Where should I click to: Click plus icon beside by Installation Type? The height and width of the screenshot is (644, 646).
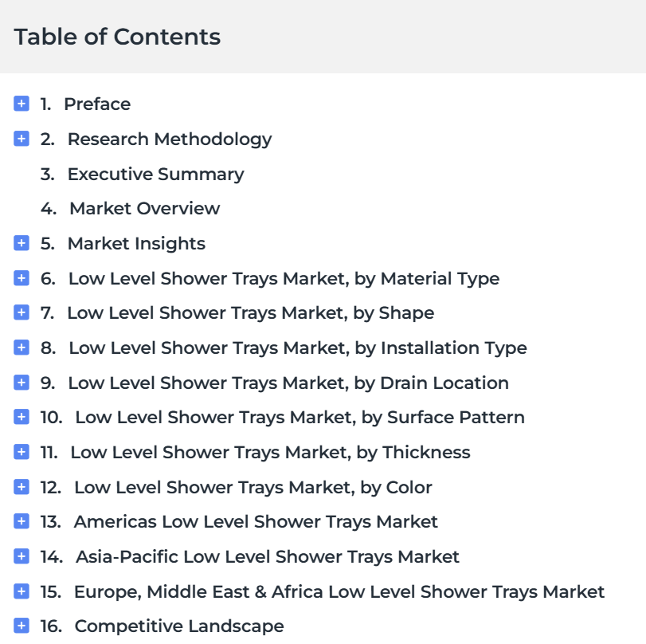[22, 348]
